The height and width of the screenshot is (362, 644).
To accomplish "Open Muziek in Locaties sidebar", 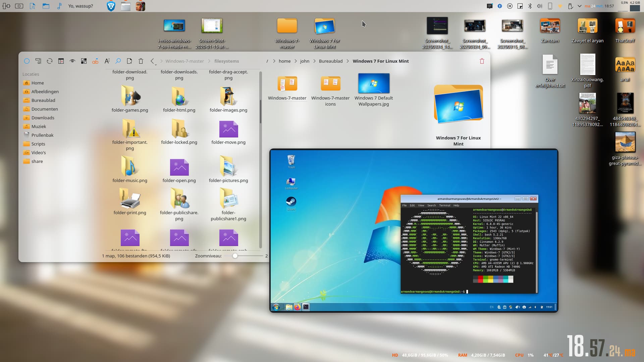I will (x=39, y=126).
